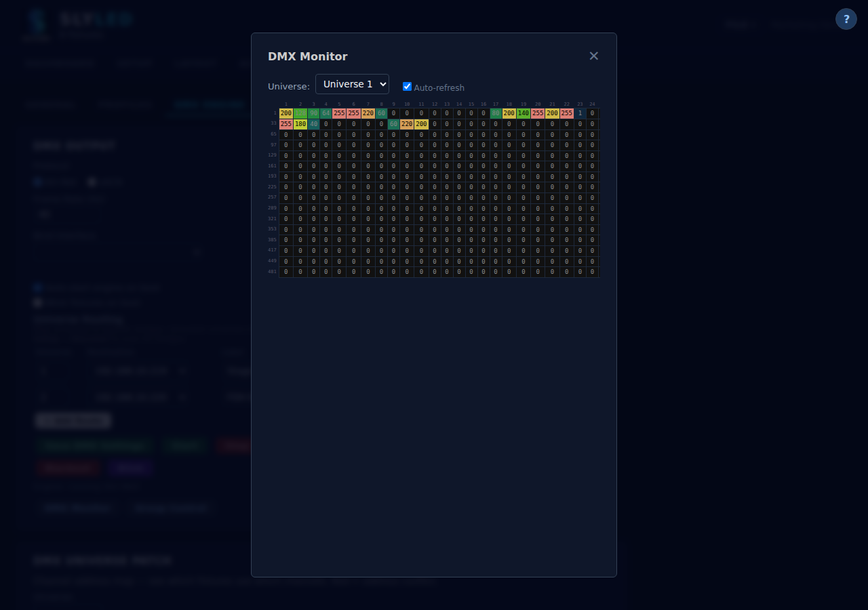
Task: Click the cell showing 40
Action: [313, 125]
